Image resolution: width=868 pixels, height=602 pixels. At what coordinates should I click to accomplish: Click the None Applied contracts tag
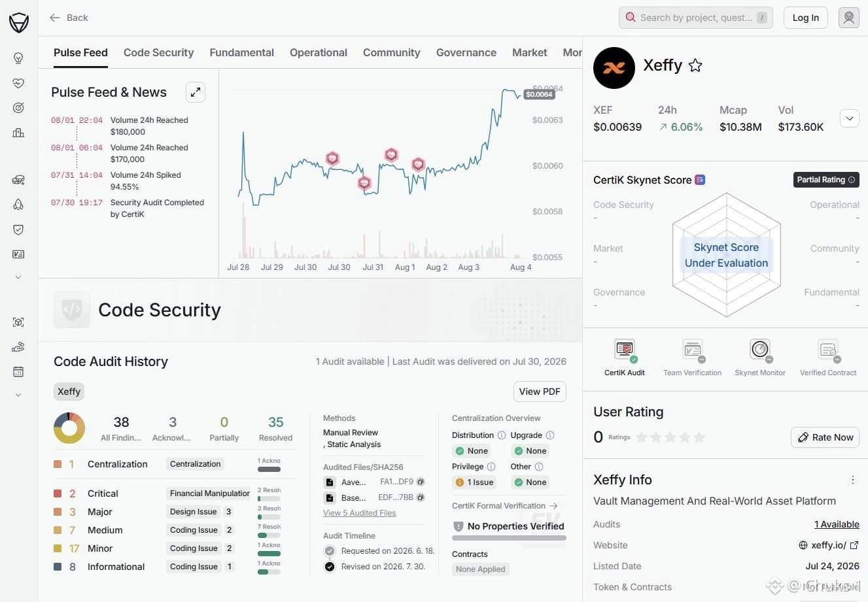(481, 569)
